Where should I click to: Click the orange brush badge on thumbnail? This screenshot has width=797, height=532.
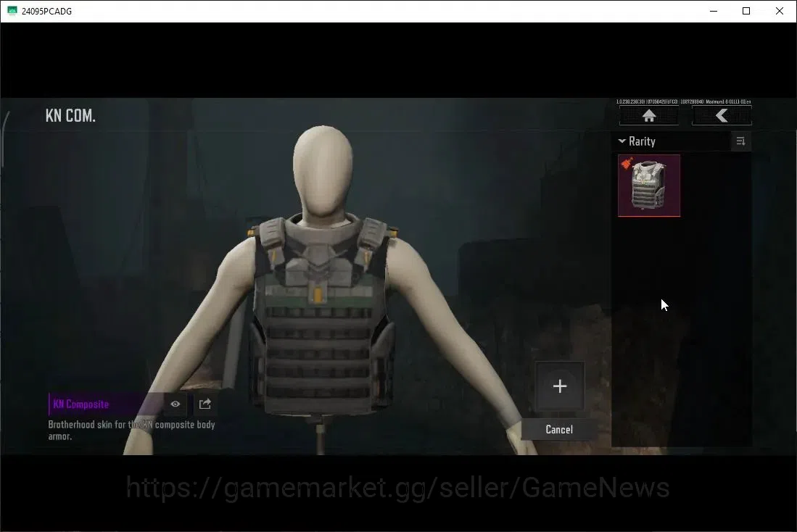pos(627,163)
